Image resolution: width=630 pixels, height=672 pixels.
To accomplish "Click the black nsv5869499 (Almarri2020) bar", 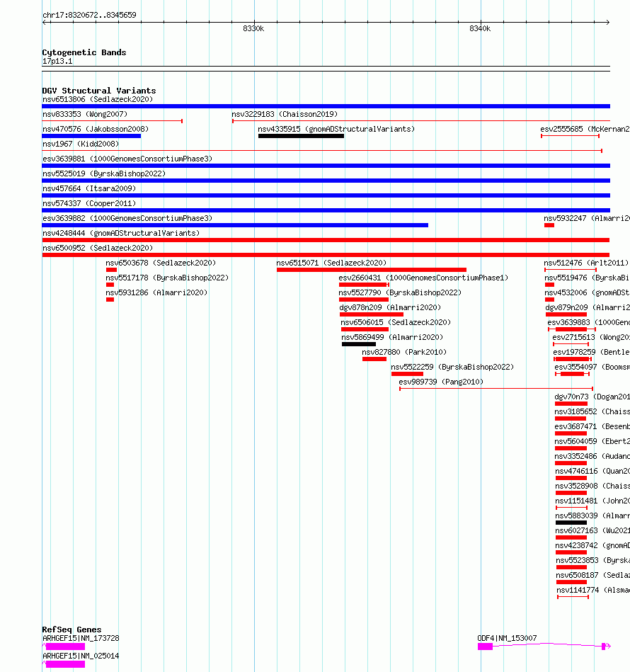I will (358, 344).
